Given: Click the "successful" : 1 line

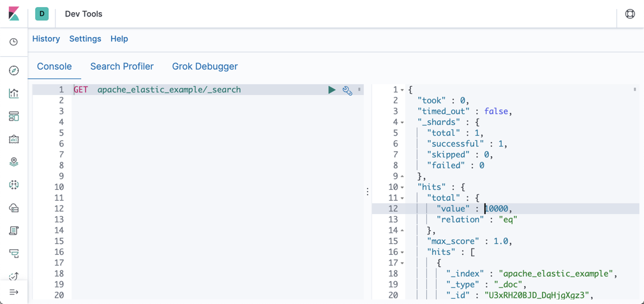Looking at the screenshot, I should point(467,143).
